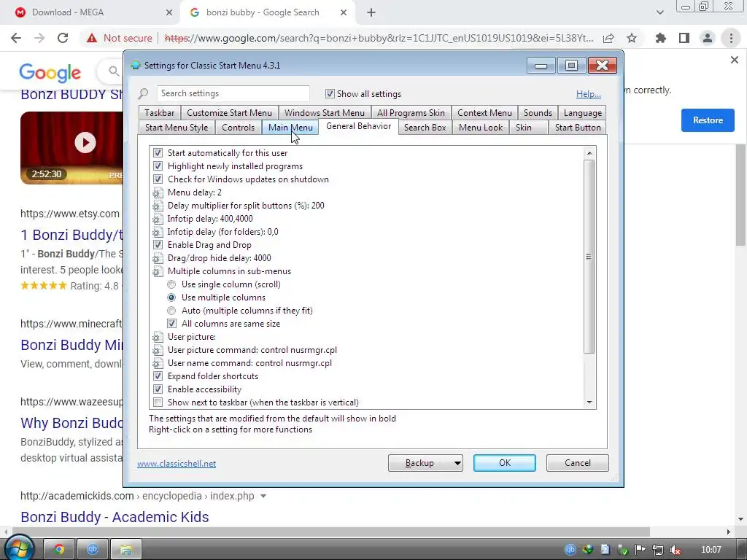Select Auto (multiple columns if they fit)
Screen dimensions: 747x560
171,311
